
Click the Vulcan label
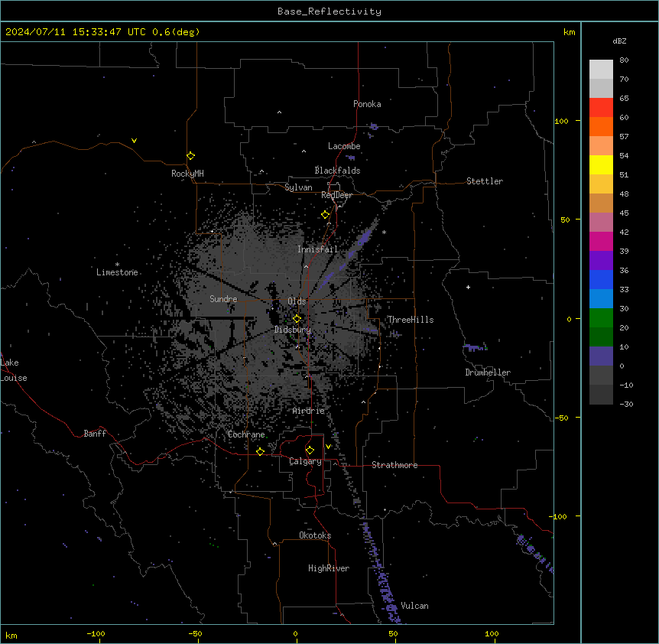(415, 606)
